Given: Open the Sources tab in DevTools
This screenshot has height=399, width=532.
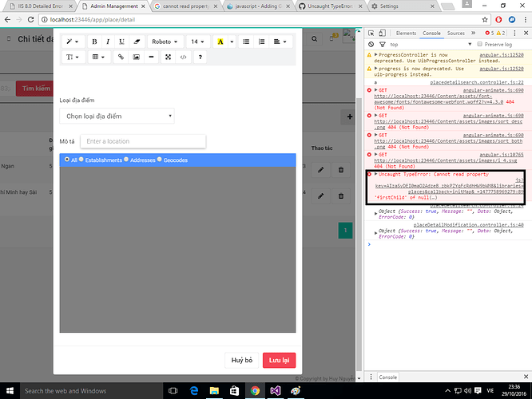Looking at the screenshot, I should tap(455, 34).
